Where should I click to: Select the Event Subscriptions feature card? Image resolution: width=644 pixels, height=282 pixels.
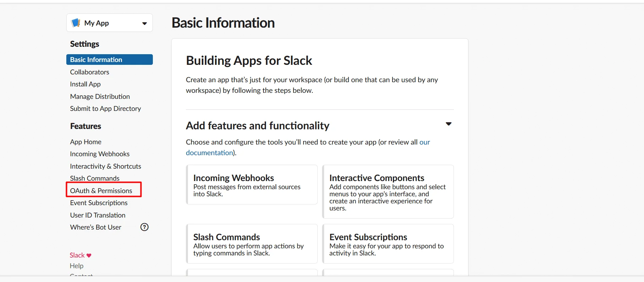pos(388,244)
